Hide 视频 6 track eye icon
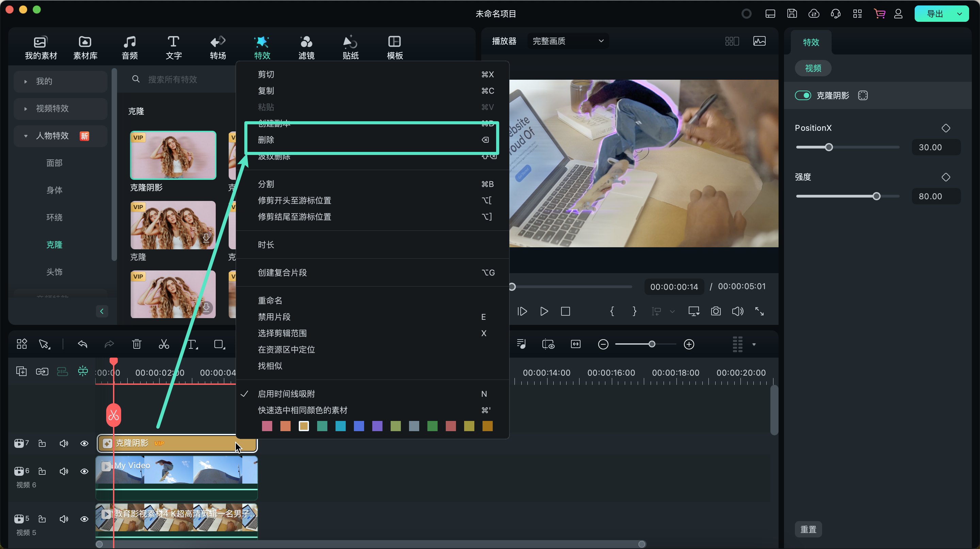 pyautogui.click(x=84, y=471)
